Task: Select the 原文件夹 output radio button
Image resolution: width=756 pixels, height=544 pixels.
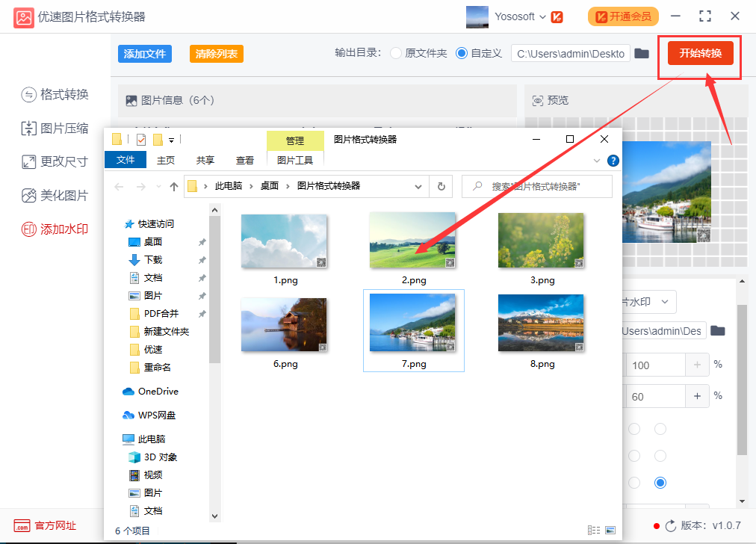Action: click(396, 53)
